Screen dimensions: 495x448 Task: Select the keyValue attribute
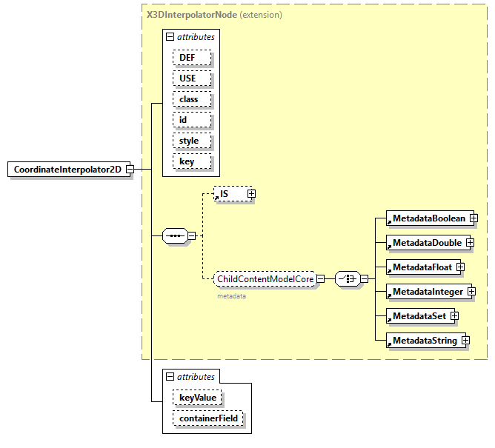(x=197, y=398)
